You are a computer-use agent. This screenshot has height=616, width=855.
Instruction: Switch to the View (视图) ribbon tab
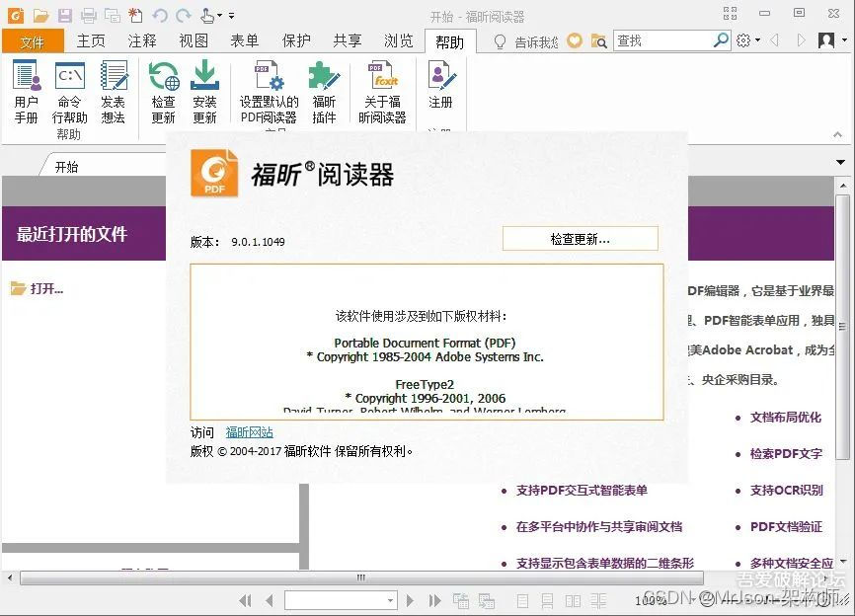[194, 40]
